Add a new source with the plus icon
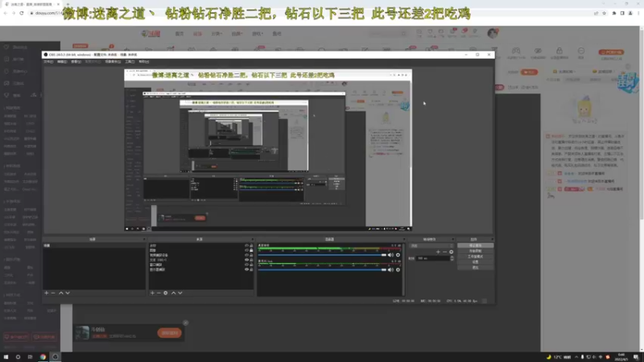Image resolution: width=644 pixels, height=362 pixels. (x=152, y=293)
